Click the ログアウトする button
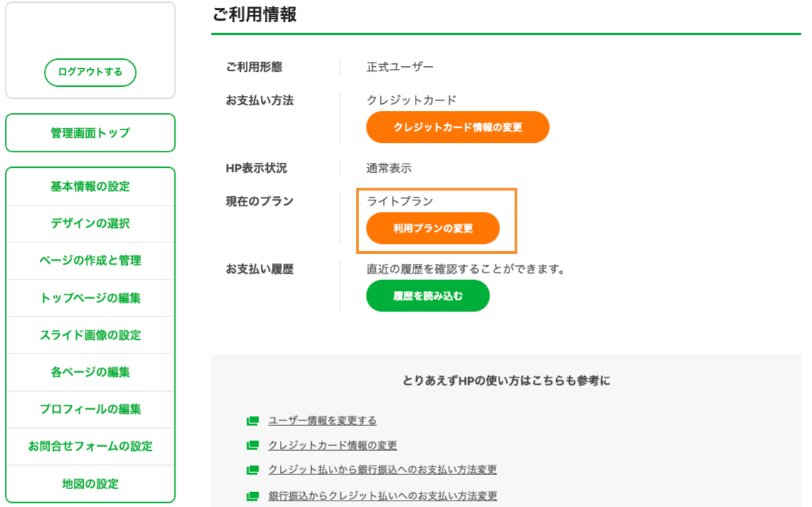This screenshot has width=812, height=507. (x=90, y=72)
